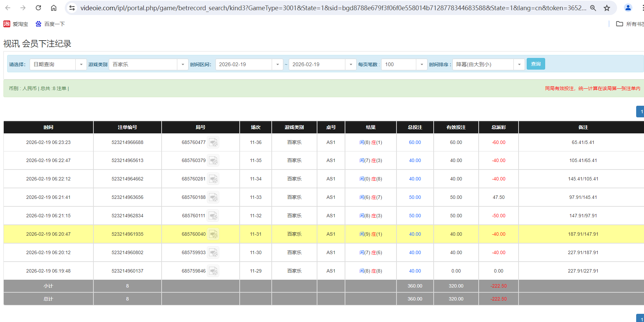The image size is (644, 322).
Task: Click the zoom icon in the address bar
Action: 593,8
